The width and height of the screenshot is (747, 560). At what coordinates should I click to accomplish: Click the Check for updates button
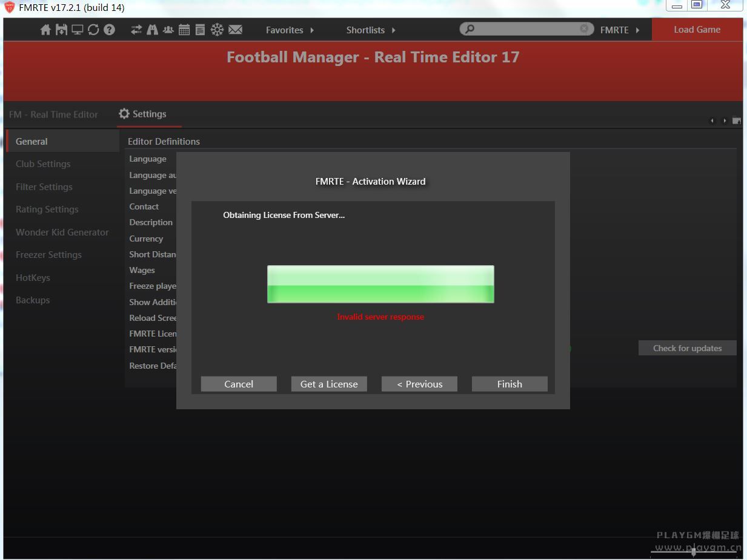click(x=688, y=348)
